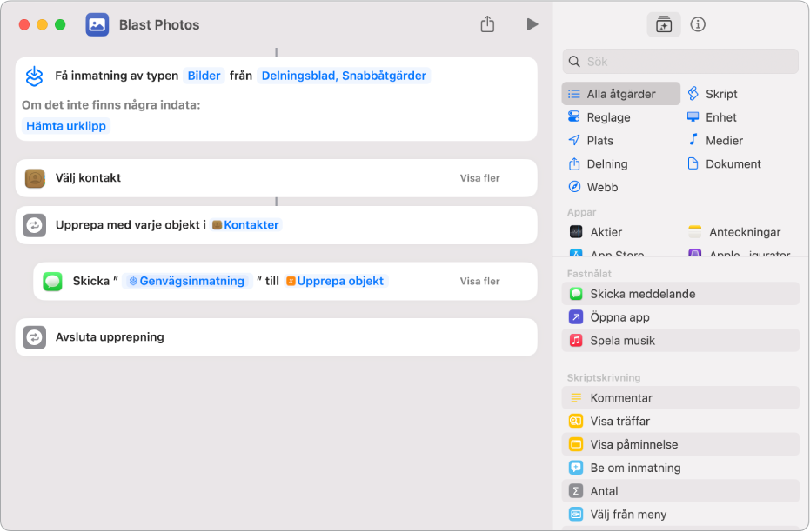Viewport: 810px width, 532px height.
Task: Click the Upprepa med varje repeat icon
Action: tap(34, 225)
